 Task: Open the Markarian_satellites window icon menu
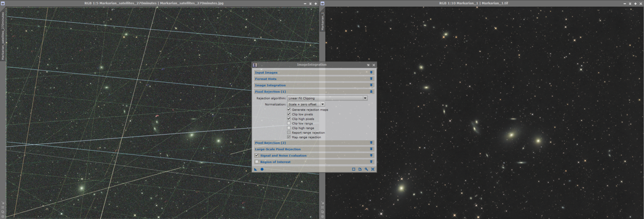(x=3, y=3)
